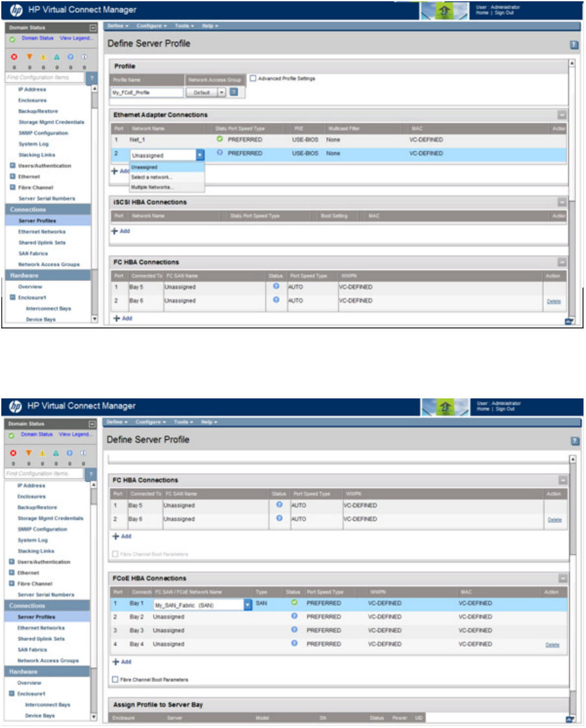Click the Net_1 network name cell

[137, 140]
